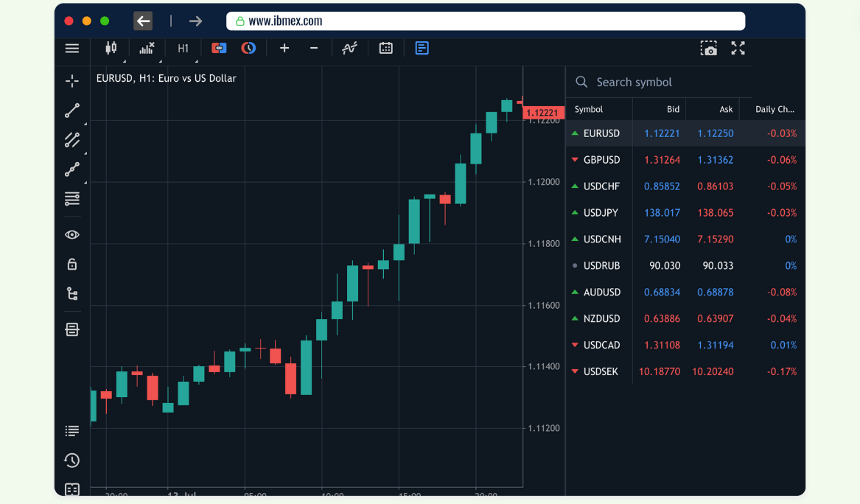
Task: Zoom out the chart with minus icon
Action: click(x=314, y=49)
